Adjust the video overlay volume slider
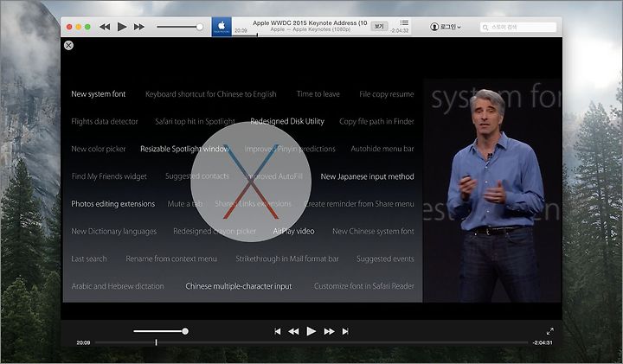The image size is (623, 364). pos(161,331)
